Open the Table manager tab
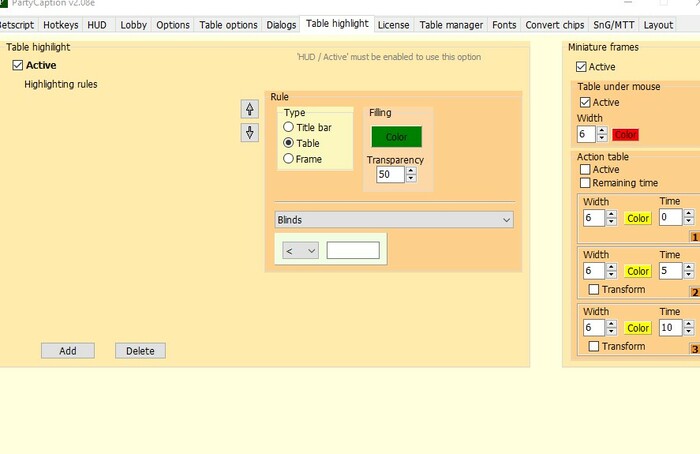This screenshot has height=454, width=700. click(x=451, y=25)
